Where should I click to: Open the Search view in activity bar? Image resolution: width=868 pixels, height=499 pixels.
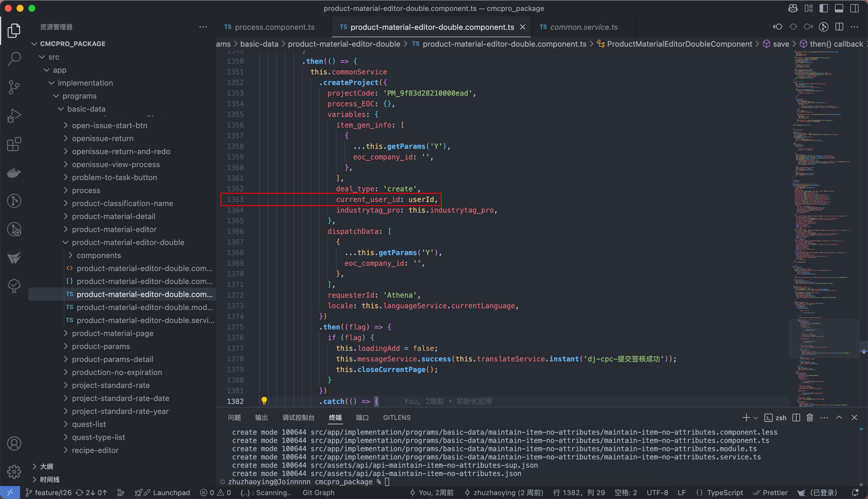click(x=14, y=59)
